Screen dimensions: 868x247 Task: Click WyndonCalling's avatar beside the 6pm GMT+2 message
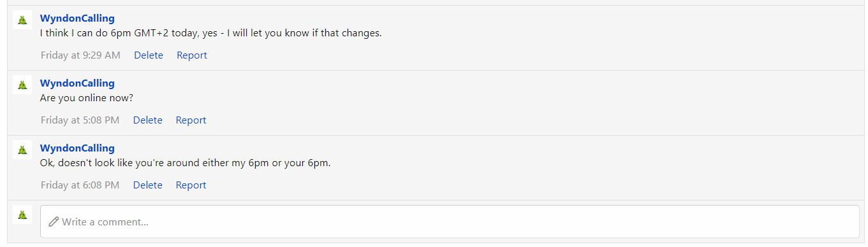(22, 20)
